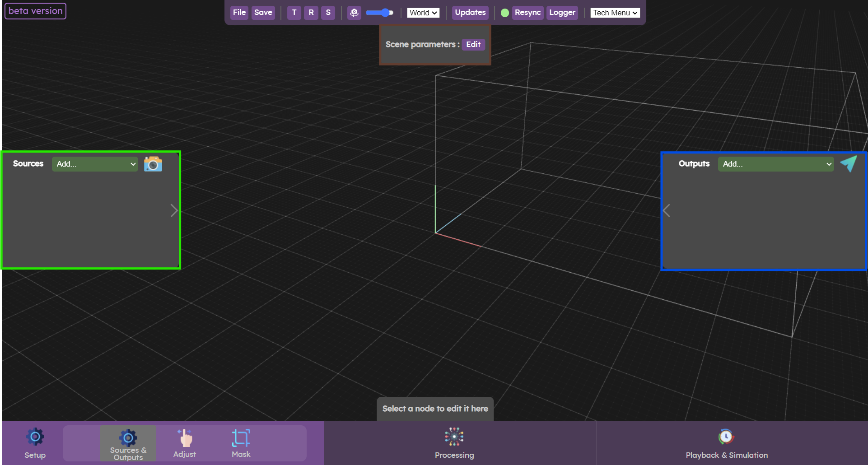This screenshot has width=868, height=465.
Task: Switch to the Playback & Simulation tab
Action: pos(726,443)
